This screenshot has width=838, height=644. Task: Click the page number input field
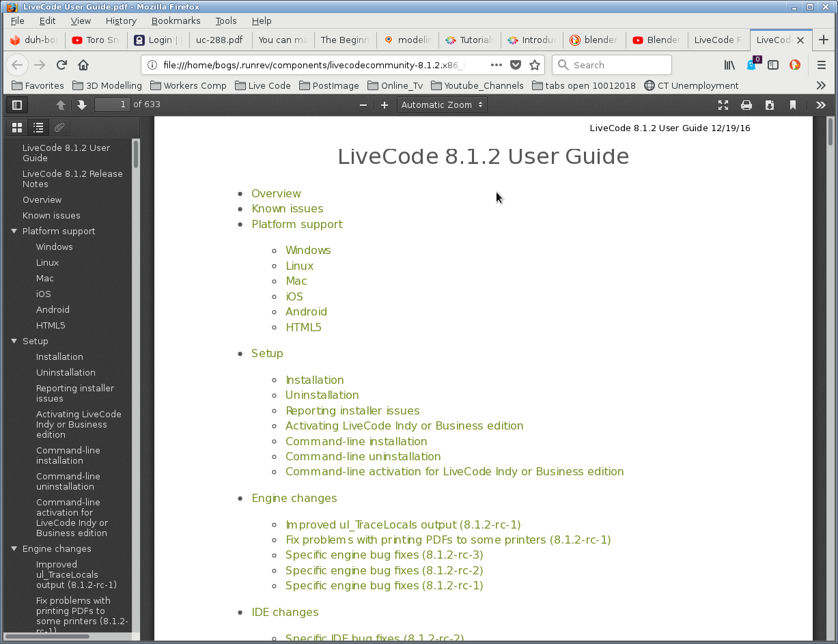[x=113, y=104]
